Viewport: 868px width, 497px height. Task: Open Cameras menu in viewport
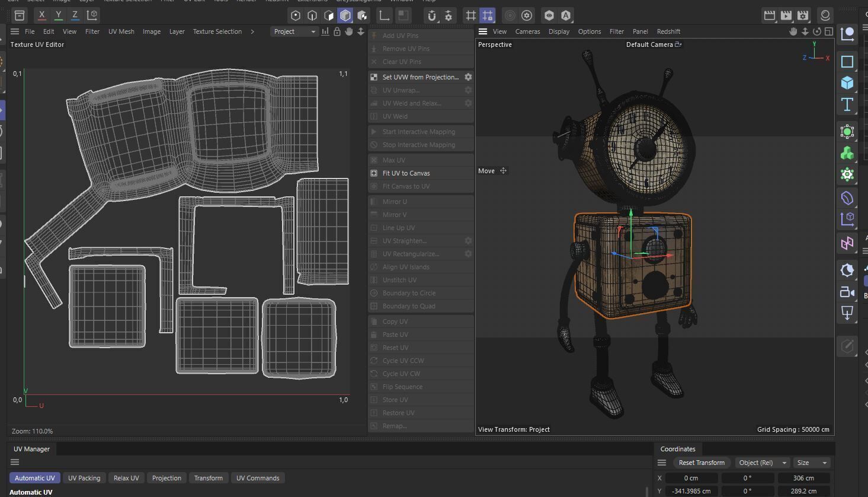[527, 31]
